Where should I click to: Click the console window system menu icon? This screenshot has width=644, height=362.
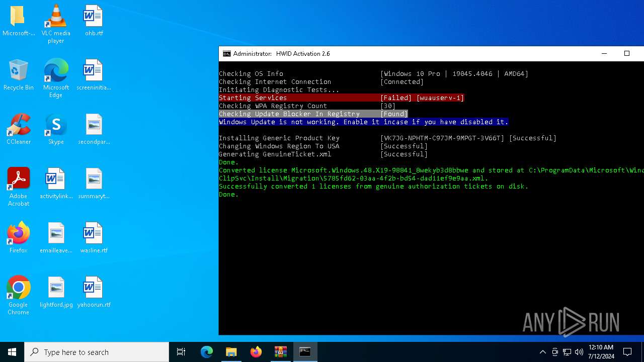pos(227,54)
